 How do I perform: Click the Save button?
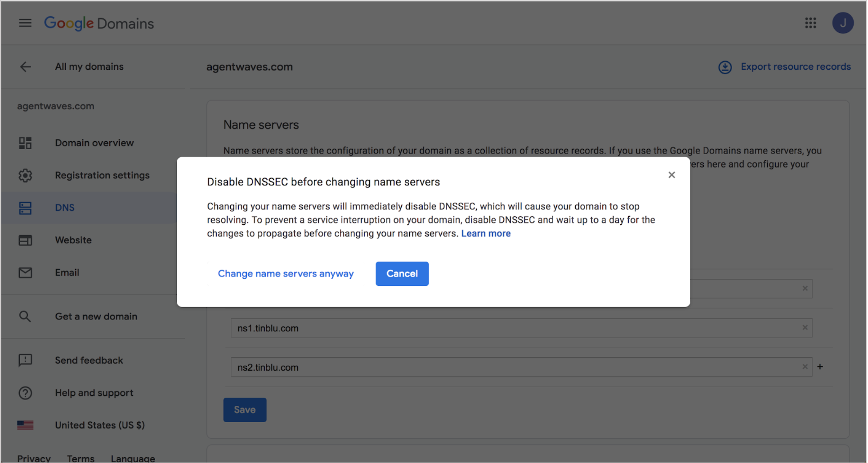coord(245,410)
